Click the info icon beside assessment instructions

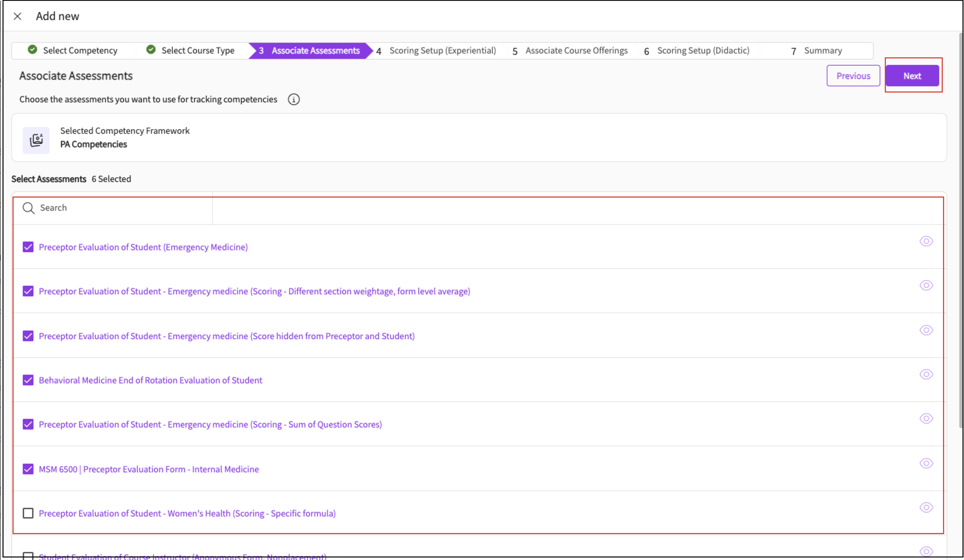(x=294, y=99)
